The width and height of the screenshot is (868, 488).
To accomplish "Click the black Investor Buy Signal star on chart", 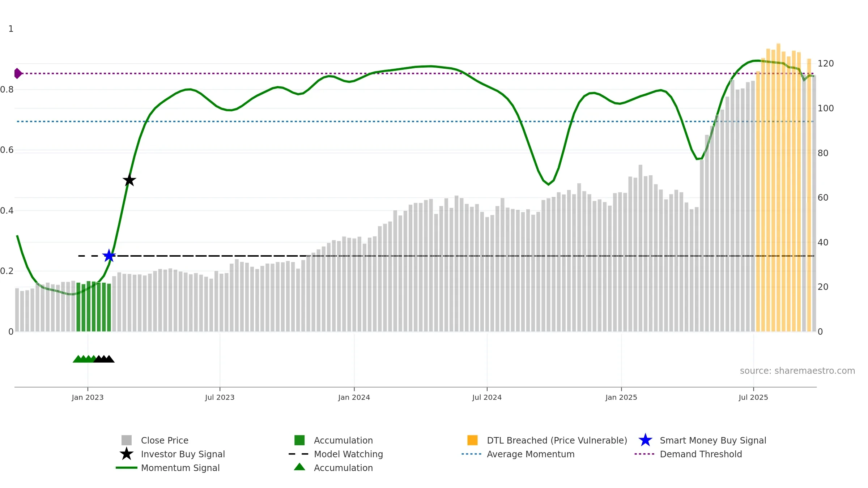I will click(129, 180).
